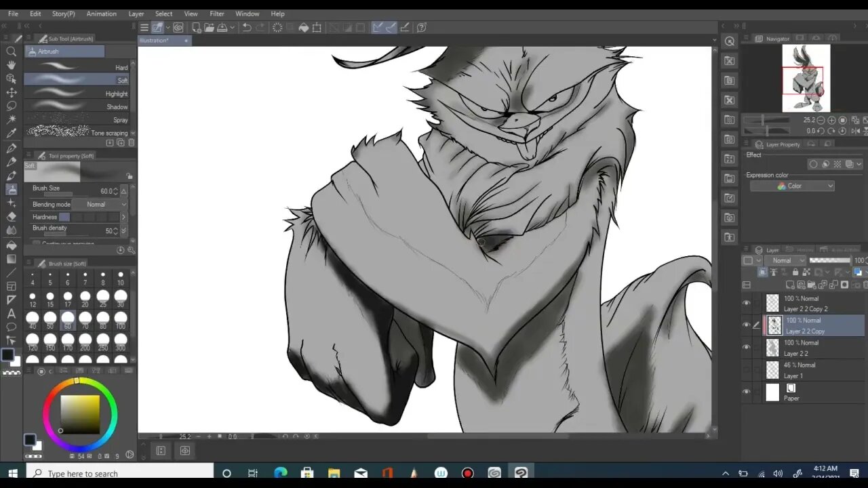Hide Layer 2 2 Copy eye

point(747,325)
